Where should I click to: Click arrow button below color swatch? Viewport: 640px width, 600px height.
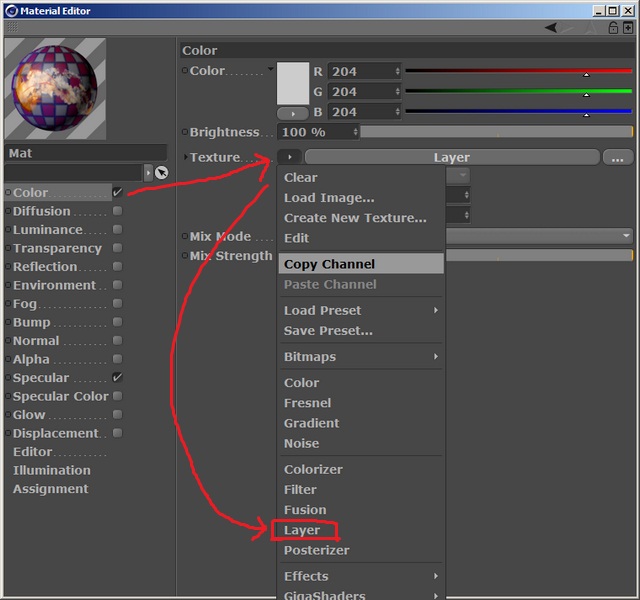click(293, 113)
